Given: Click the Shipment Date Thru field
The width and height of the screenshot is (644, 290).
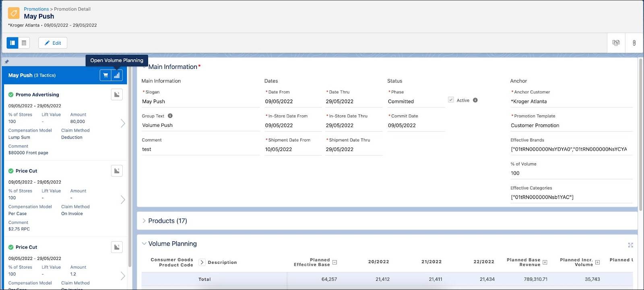Looking at the screenshot, I should pyautogui.click(x=354, y=149).
